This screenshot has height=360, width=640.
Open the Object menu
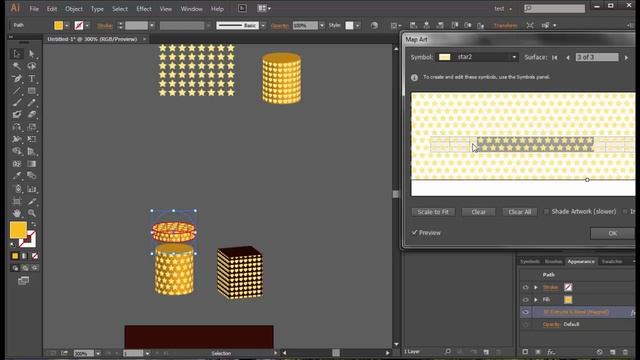click(74, 9)
